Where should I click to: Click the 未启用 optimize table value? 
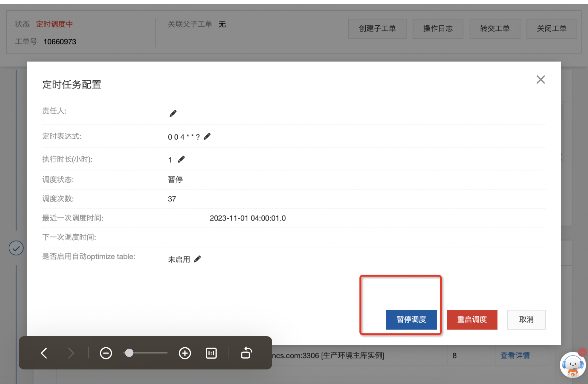(x=179, y=259)
